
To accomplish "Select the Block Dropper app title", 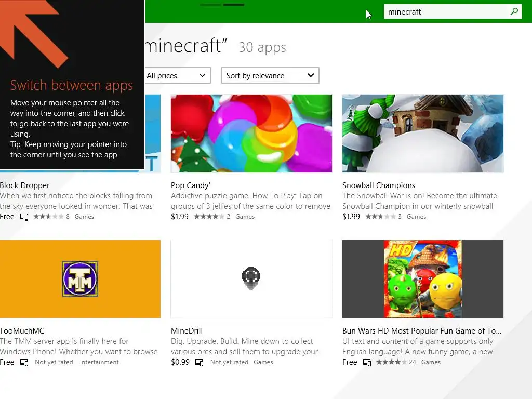I will click(x=25, y=185).
